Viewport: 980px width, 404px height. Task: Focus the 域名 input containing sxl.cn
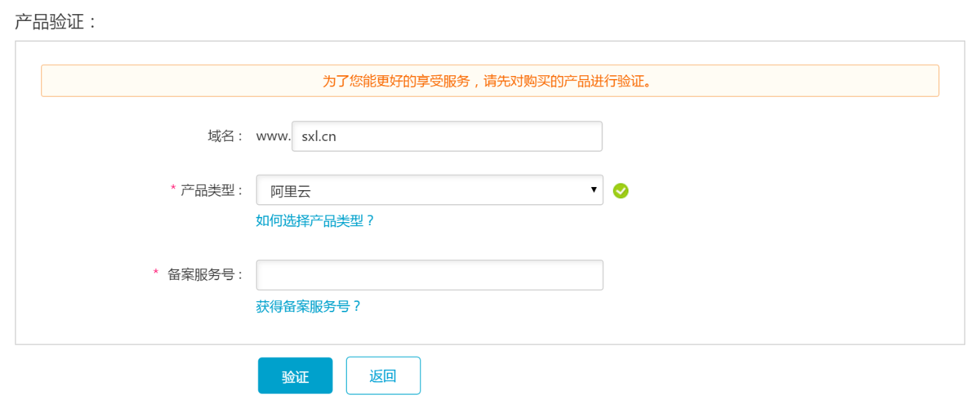click(447, 136)
